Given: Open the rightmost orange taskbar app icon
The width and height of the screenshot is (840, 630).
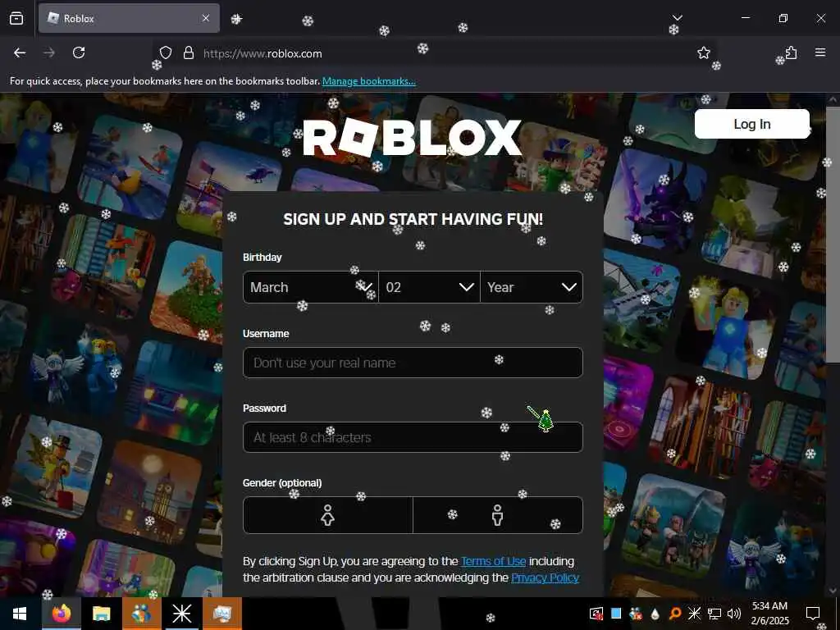Looking at the screenshot, I should [221, 614].
